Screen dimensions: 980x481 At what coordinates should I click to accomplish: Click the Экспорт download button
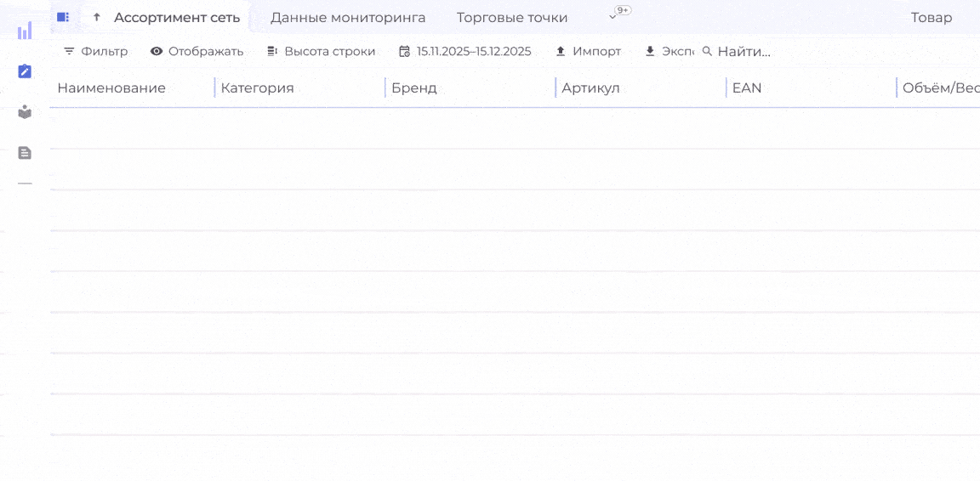point(669,51)
